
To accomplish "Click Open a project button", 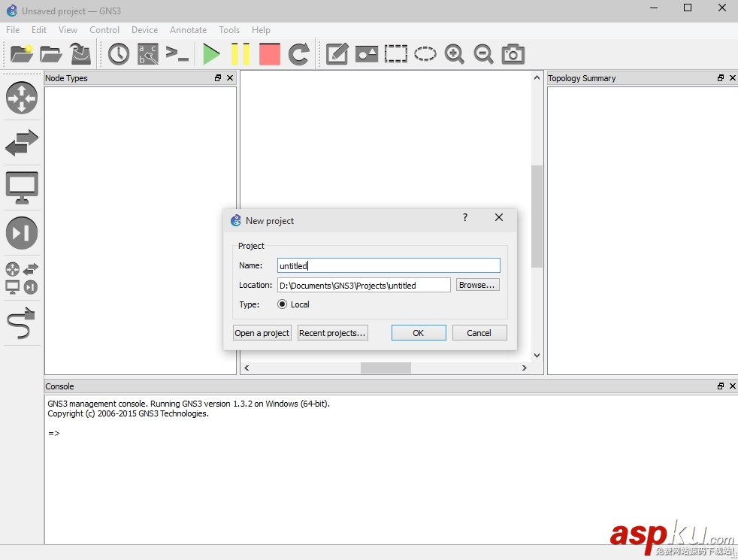I will [262, 333].
